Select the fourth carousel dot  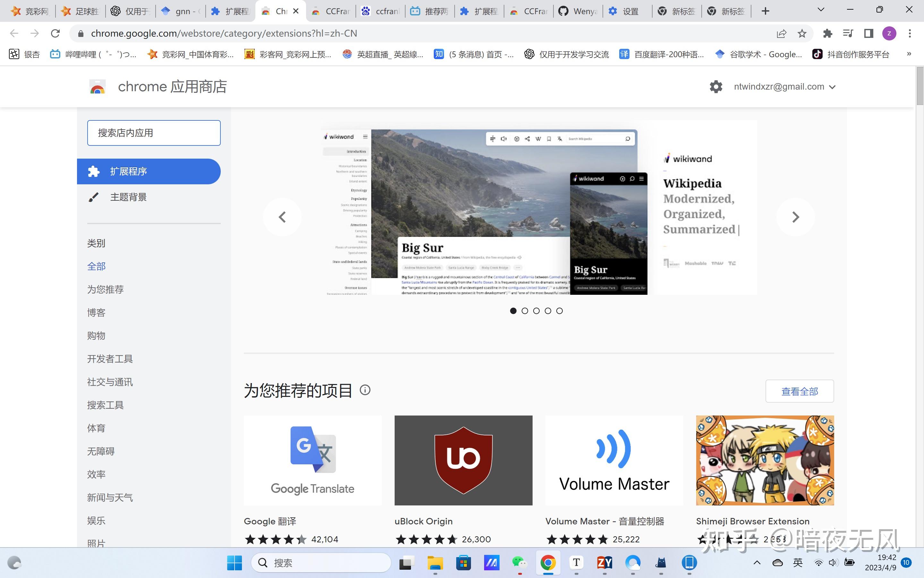pos(548,311)
